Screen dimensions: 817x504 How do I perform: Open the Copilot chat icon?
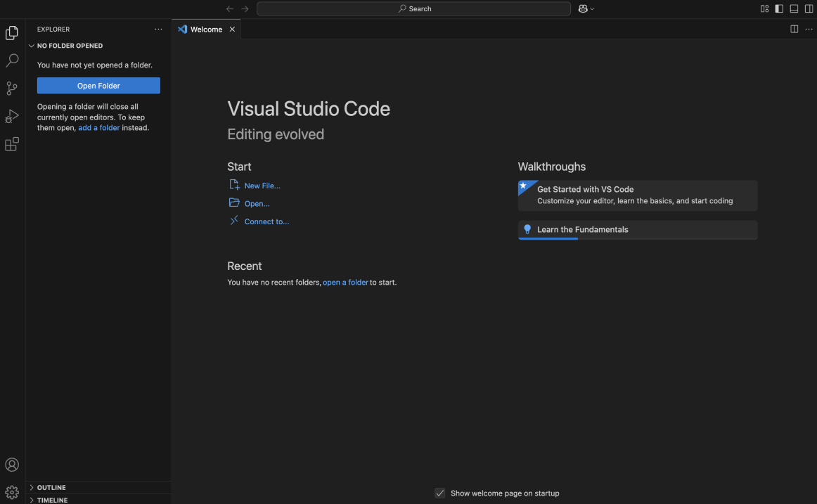tap(583, 9)
